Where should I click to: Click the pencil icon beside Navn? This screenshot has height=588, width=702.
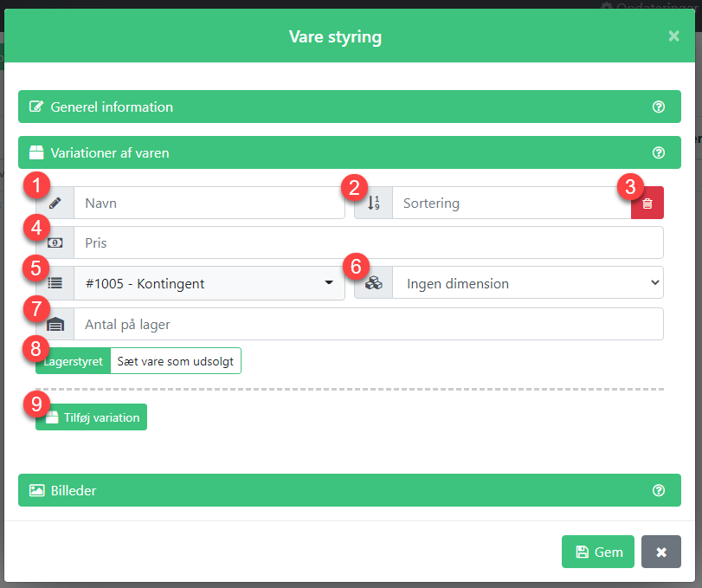(x=55, y=203)
